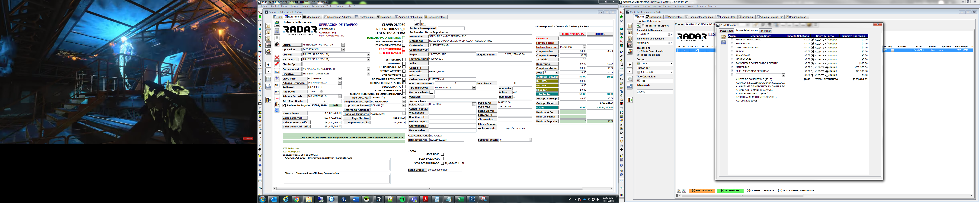
Task: Click the top icon left of Aplica column
Action: coord(723,37)
